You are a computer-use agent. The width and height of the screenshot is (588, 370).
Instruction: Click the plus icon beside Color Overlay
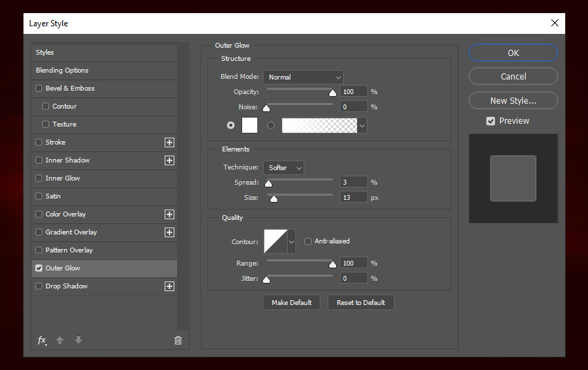[x=169, y=214]
